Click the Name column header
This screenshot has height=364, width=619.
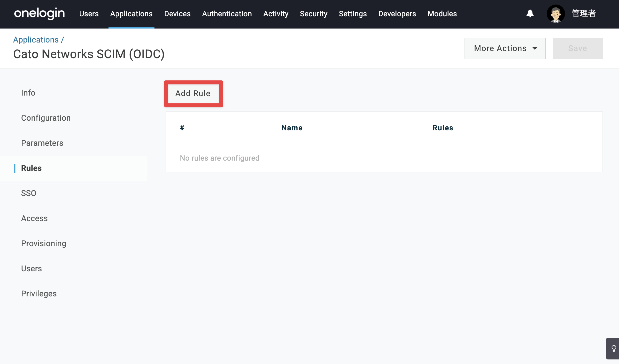tap(292, 128)
